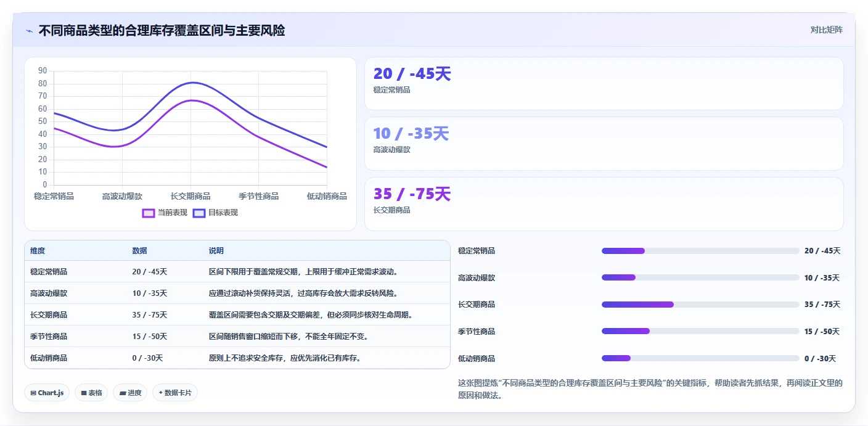Click the 高波动爆款 progress bar
Image resolution: width=868 pixels, height=426 pixels.
700,277
